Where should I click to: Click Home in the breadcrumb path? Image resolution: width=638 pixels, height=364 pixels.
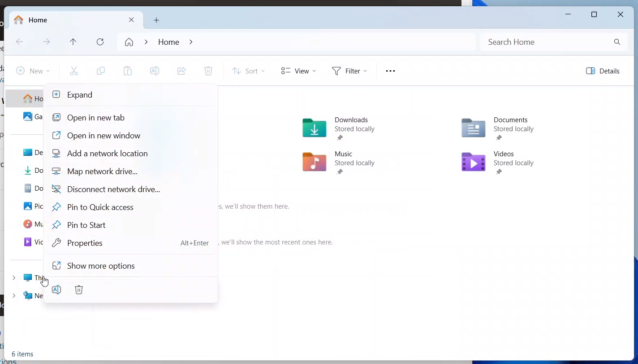(x=168, y=42)
